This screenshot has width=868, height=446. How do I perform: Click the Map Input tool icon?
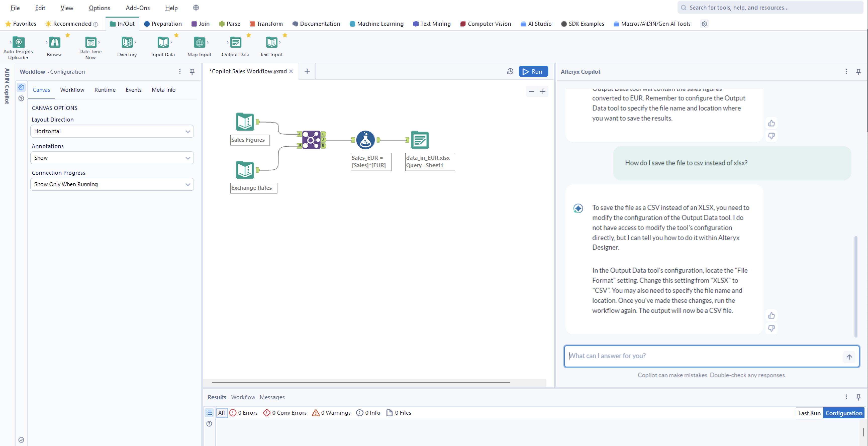click(x=199, y=43)
